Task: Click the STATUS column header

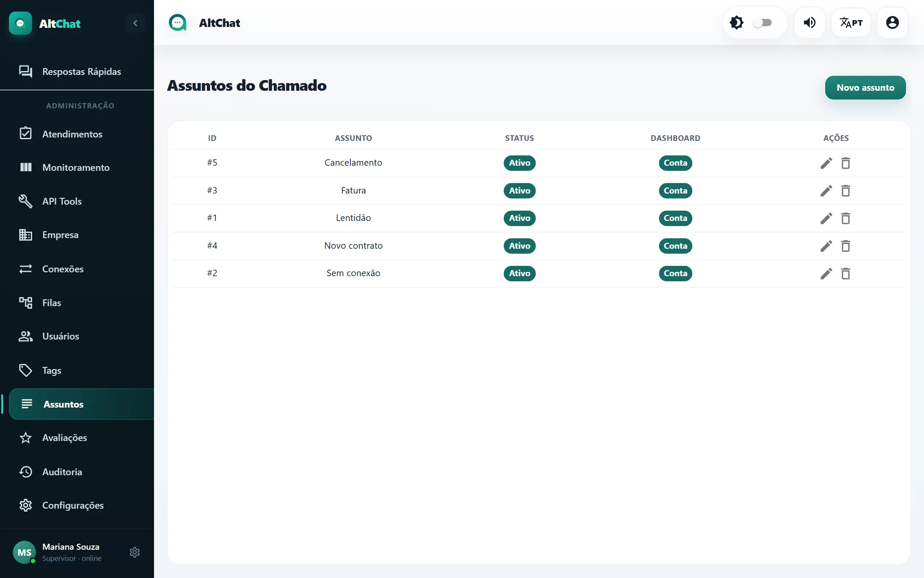Action: click(519, 138)
